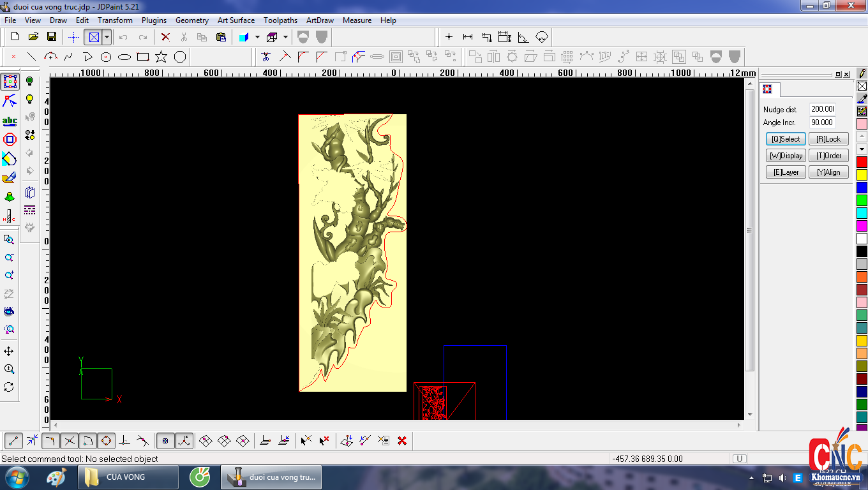868x490 pixels.
Task: Toggle endpoint snap in bottom toolbar
Action: pyautogui.click(x=14, y=440)
